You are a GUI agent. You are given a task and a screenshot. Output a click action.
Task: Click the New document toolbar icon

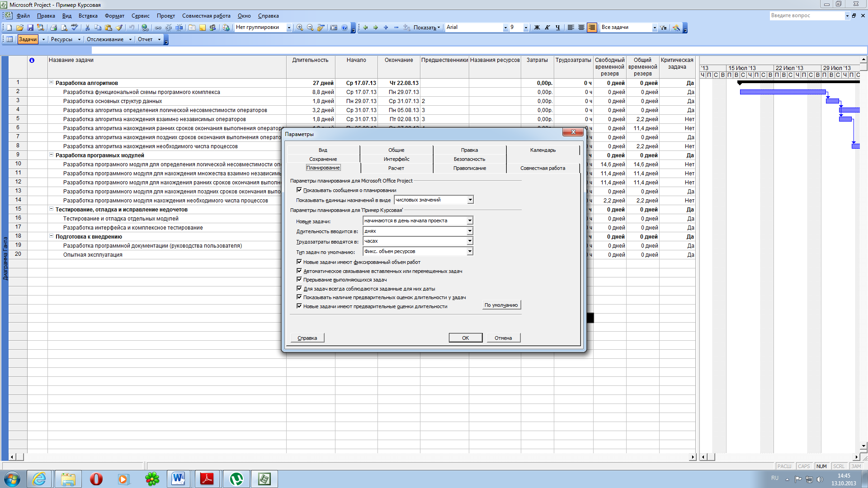point(9,28)
